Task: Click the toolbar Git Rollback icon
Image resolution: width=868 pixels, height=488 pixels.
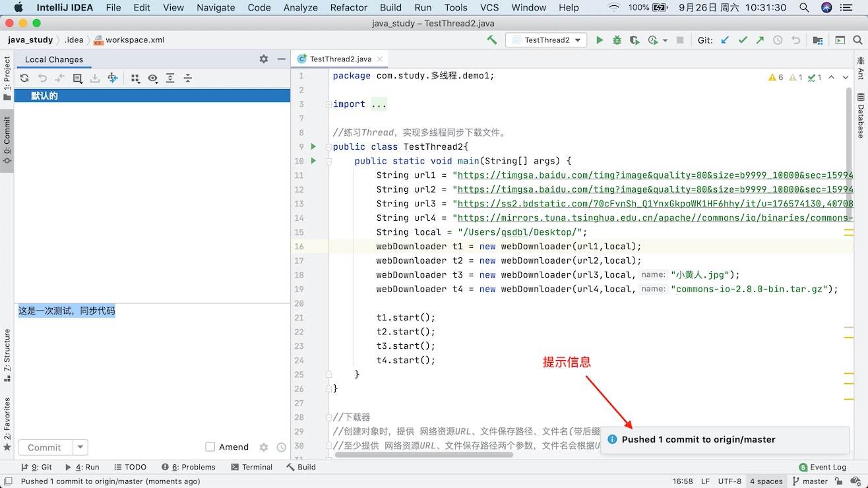Action: tap(795, 40)
